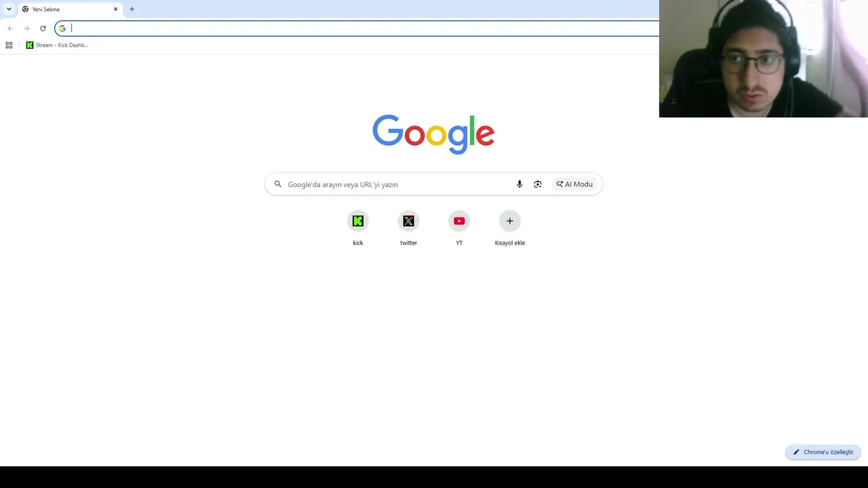The width and height of the screenshot is (868, 488).
Task: Open the YT YouTube shortcut tile
Action: point(459,228)
